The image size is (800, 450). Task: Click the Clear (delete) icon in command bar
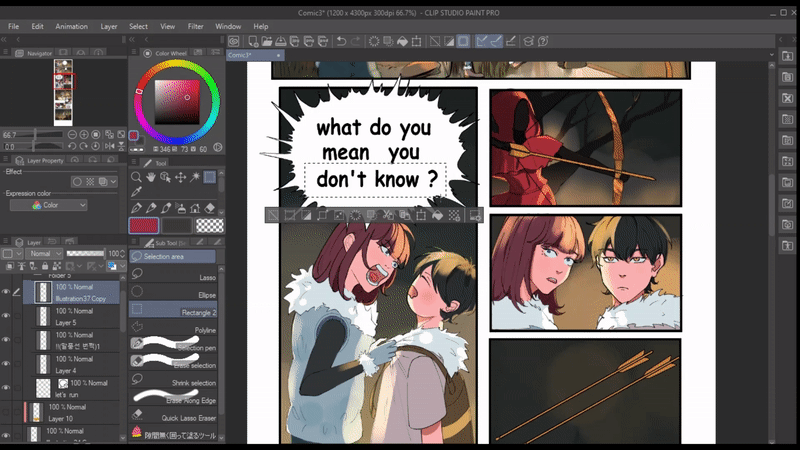point(374,41)
